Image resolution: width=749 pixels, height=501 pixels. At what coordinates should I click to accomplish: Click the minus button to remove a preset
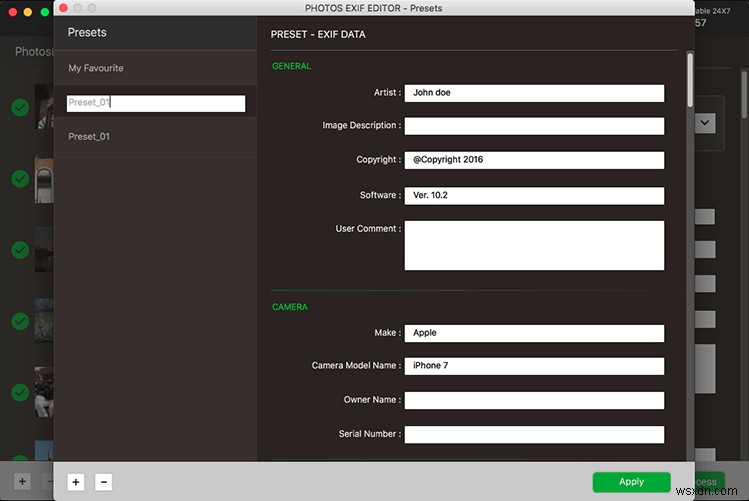click(103, 481)
